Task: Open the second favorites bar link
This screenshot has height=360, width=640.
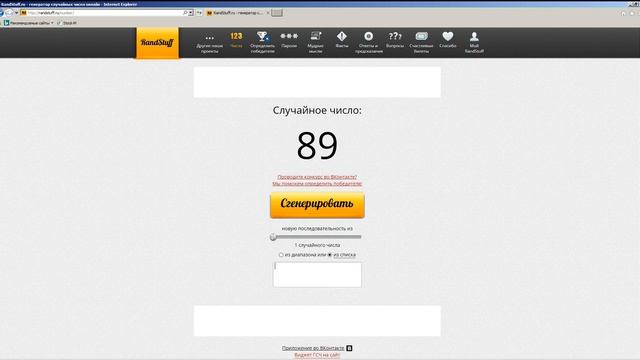Action: point(67,23)
